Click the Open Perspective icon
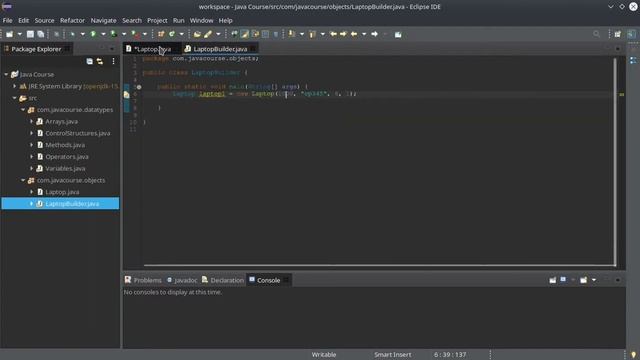Image resolution: width=640 pixels, height=360 pixels. point(618,34)
